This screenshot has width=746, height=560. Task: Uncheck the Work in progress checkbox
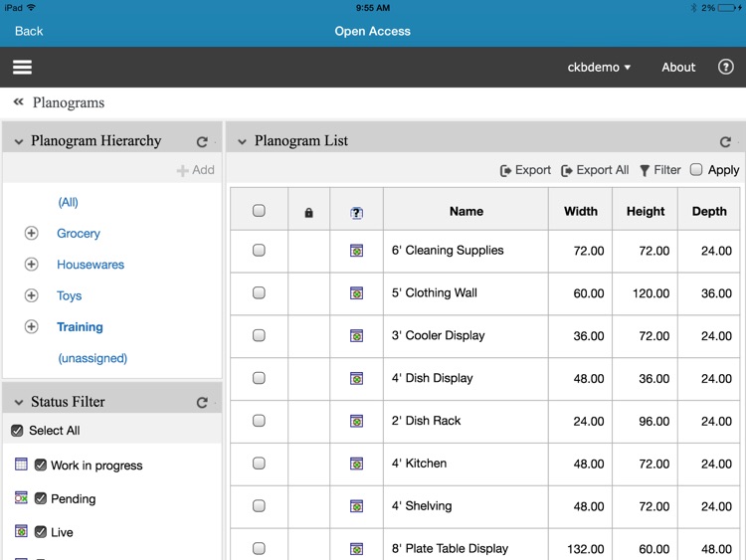[x=41, y=465]
